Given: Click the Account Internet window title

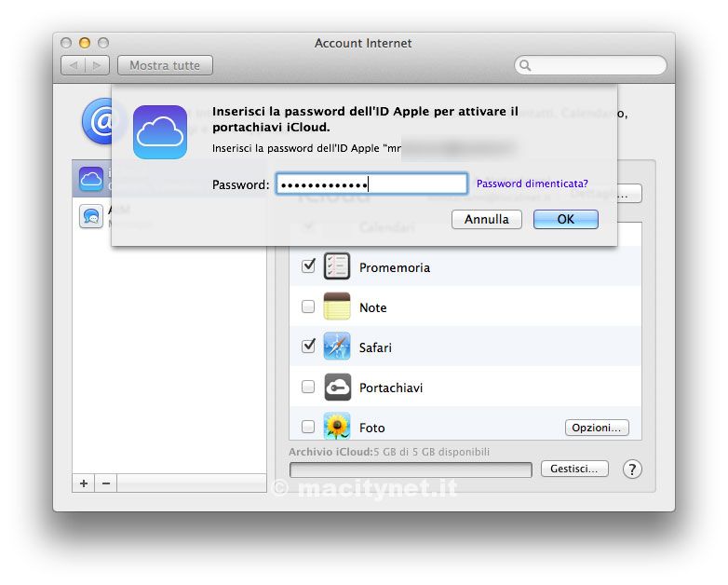Looking at the screenshot, I should click(363, 43).
